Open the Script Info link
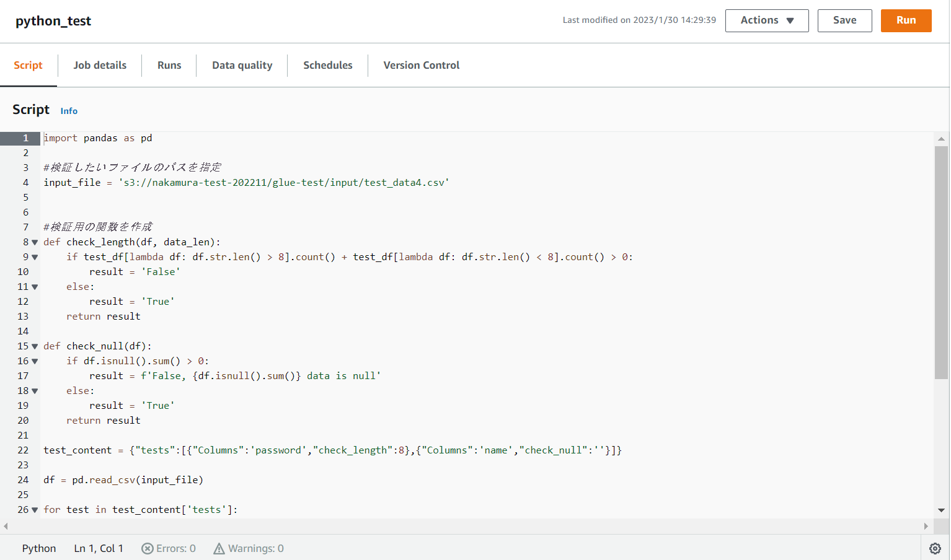951x560 pixels. coord(69,111)
